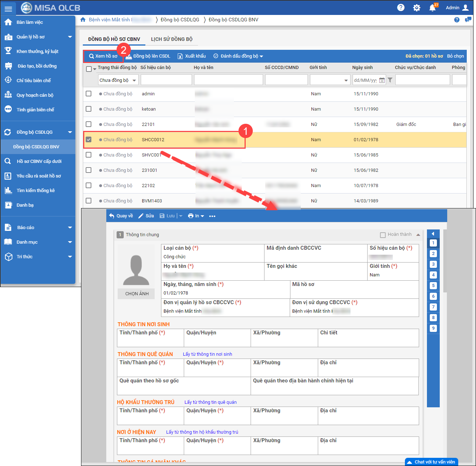Click the date filter funnel icon

pyautogui.click(x=390, y=80)
